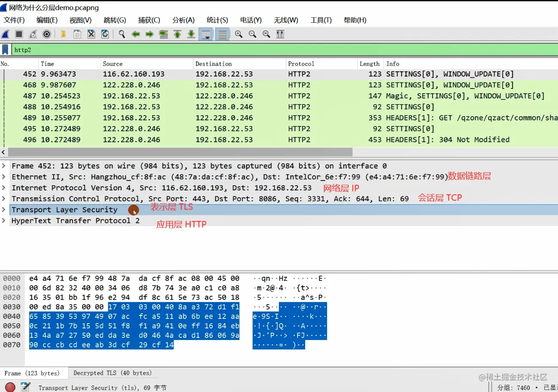Expand the Transmission Control Protocol node
Viewport: 558px width, 392px height.
3,199
